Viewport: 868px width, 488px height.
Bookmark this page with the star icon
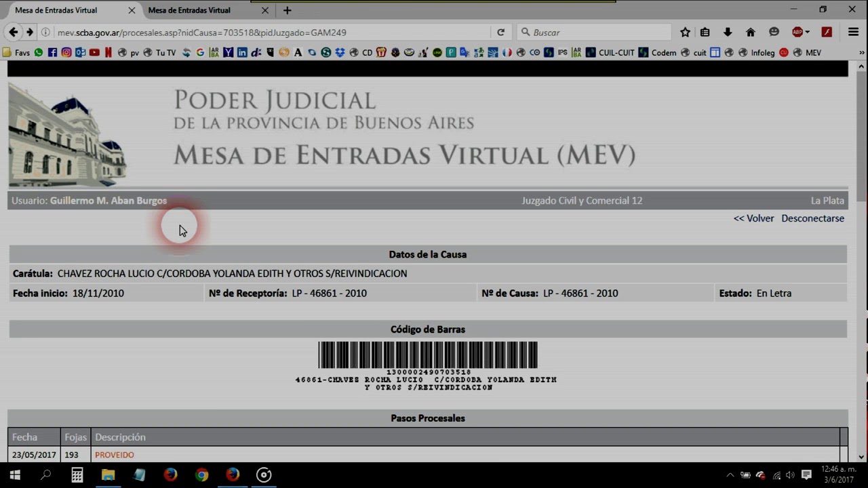click(685, 32)
